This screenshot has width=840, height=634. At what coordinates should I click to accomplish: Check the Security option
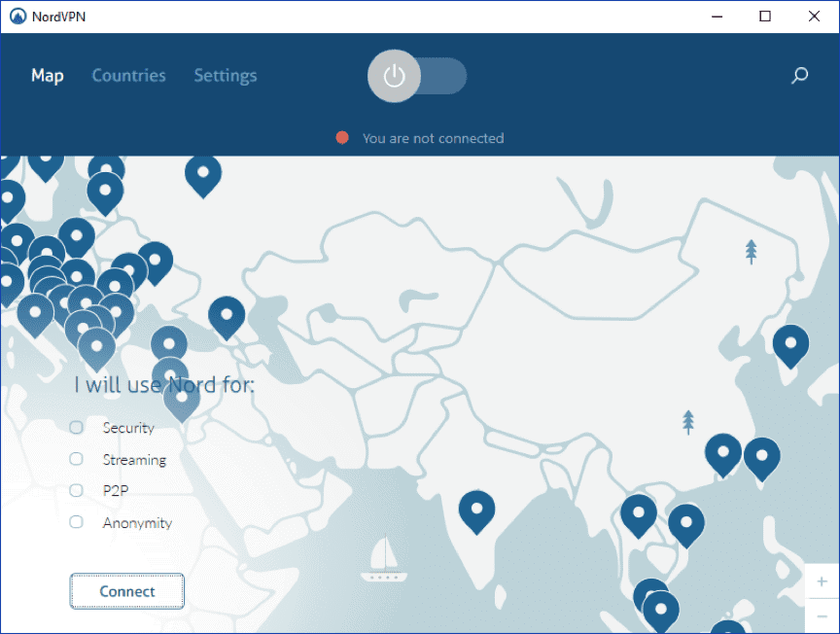pos(77,427)
